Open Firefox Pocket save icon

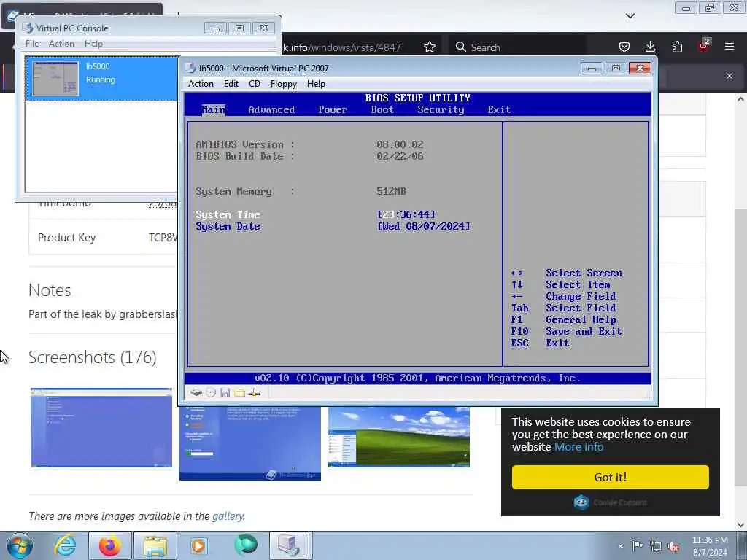coord(624,47)
